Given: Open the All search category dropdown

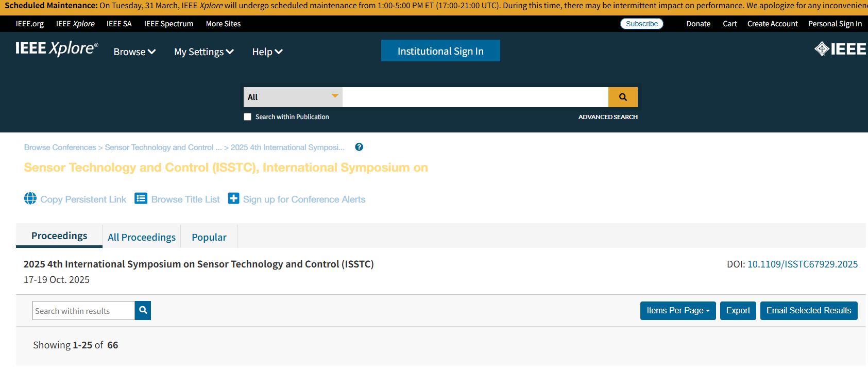Looking at the screenshot, I should (x=293, y=97).
